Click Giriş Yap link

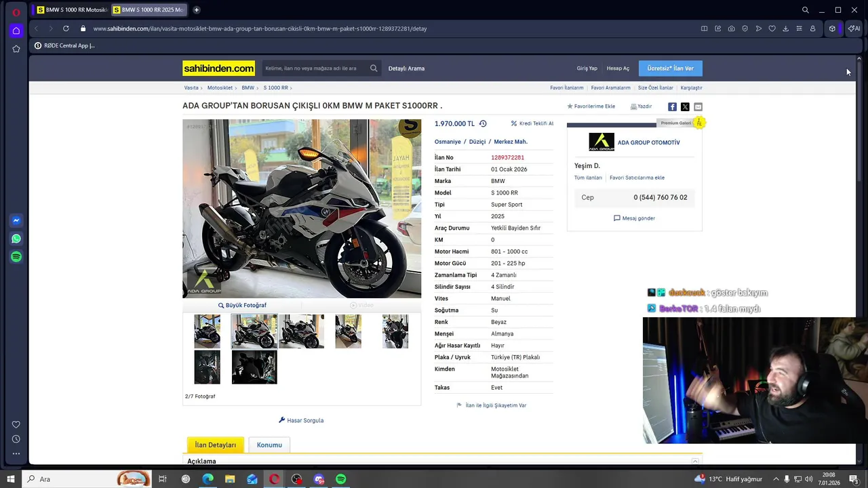[x=587, y=68]
